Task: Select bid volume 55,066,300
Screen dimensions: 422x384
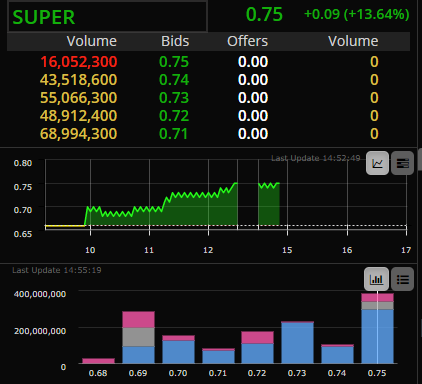Action: pos(79,98)
